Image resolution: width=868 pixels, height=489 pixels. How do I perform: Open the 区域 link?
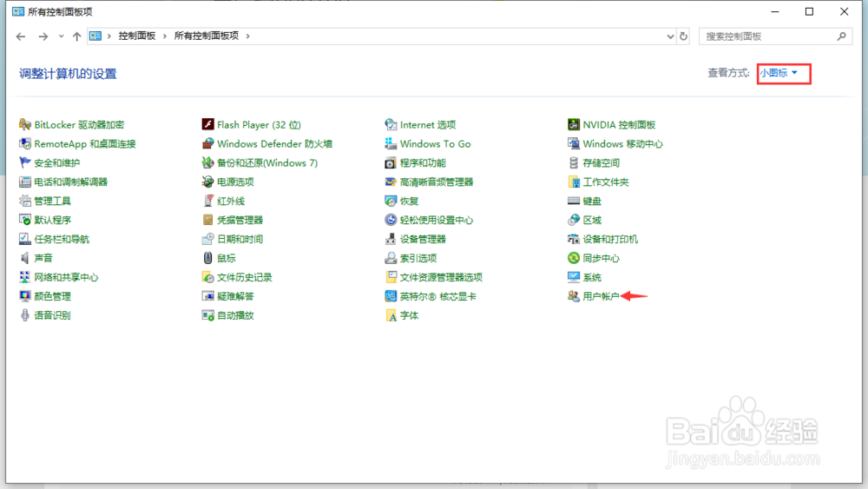click(x=592, y=220)
